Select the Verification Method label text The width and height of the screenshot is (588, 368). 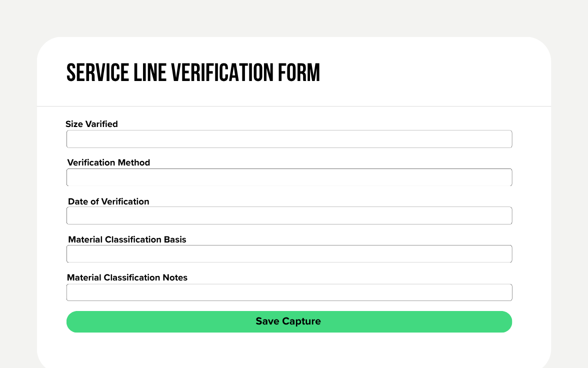coord(108,162)
